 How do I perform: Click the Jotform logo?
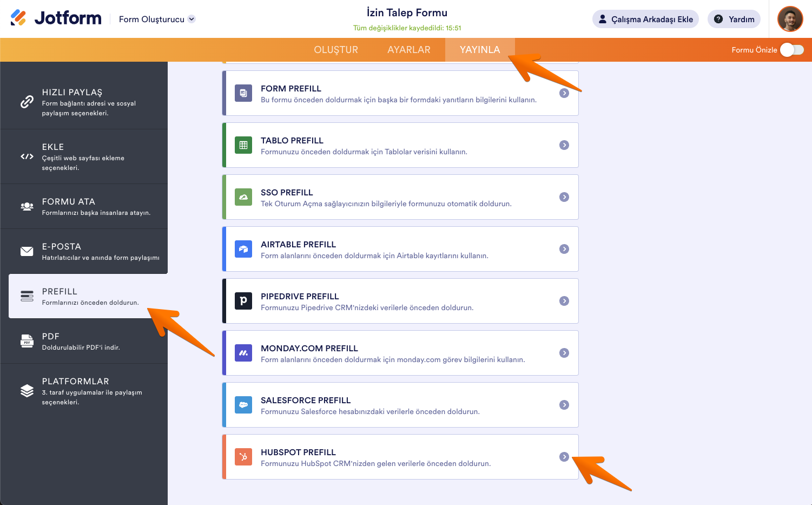[56, 18]
